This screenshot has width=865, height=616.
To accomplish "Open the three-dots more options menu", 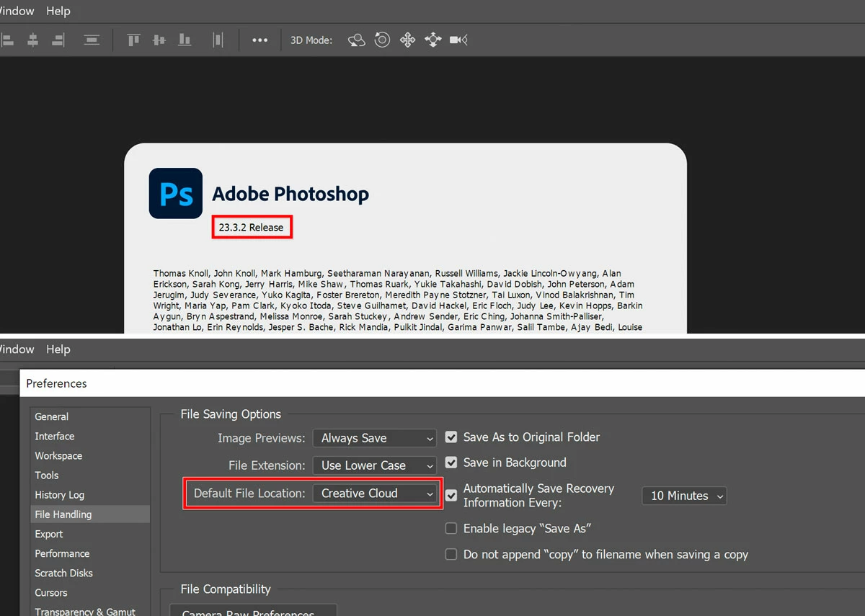I will pos(260,40).
